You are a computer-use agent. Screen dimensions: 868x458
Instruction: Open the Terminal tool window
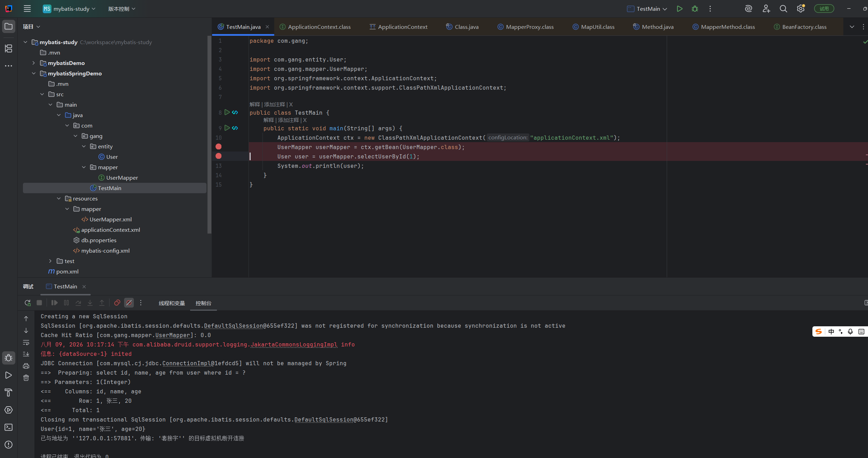click(x=9, y=427)
